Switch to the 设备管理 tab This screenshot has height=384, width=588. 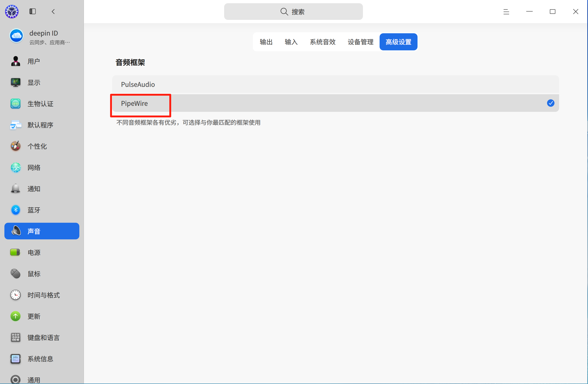[x=360, y=42]
